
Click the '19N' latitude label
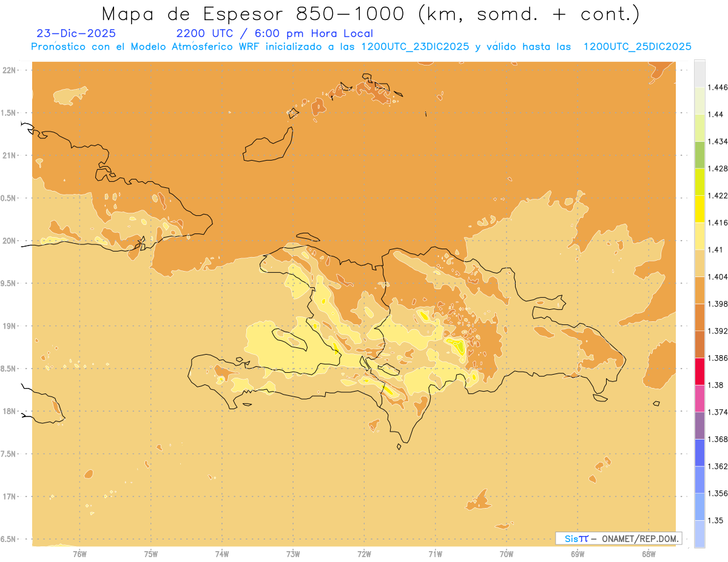10,326
